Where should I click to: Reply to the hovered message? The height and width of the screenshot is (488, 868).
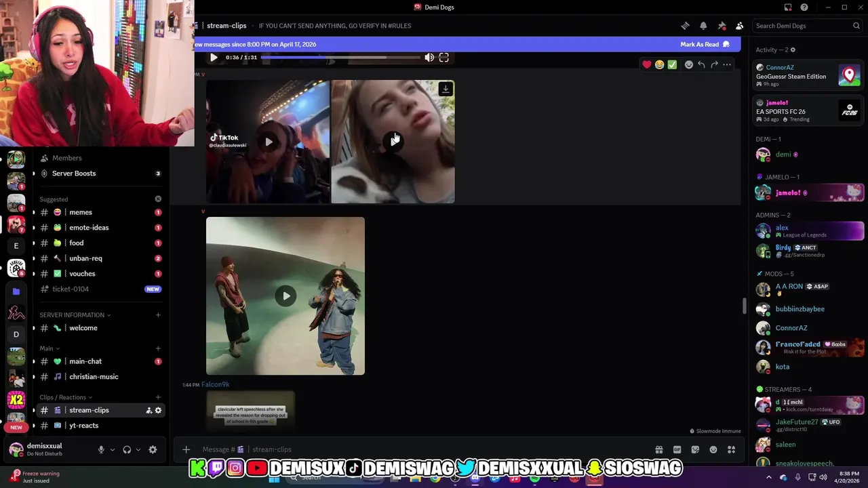[701, 64]
